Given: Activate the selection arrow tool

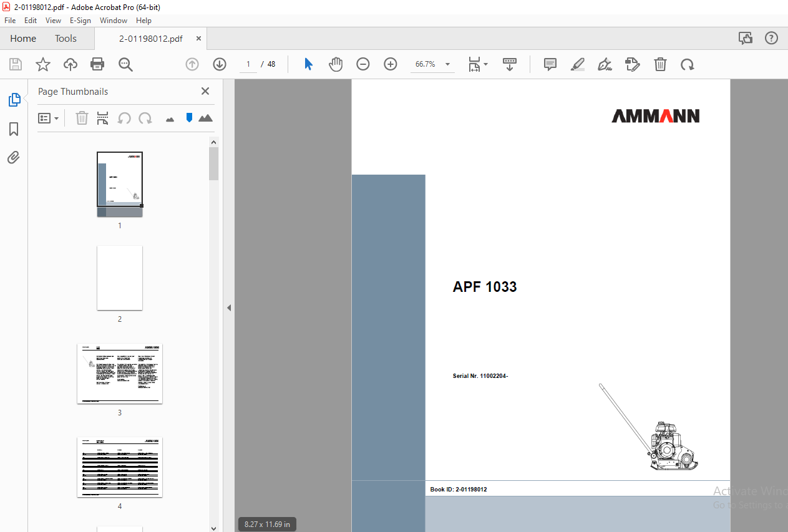Looking at the screenshot, I should click(308, 64).
